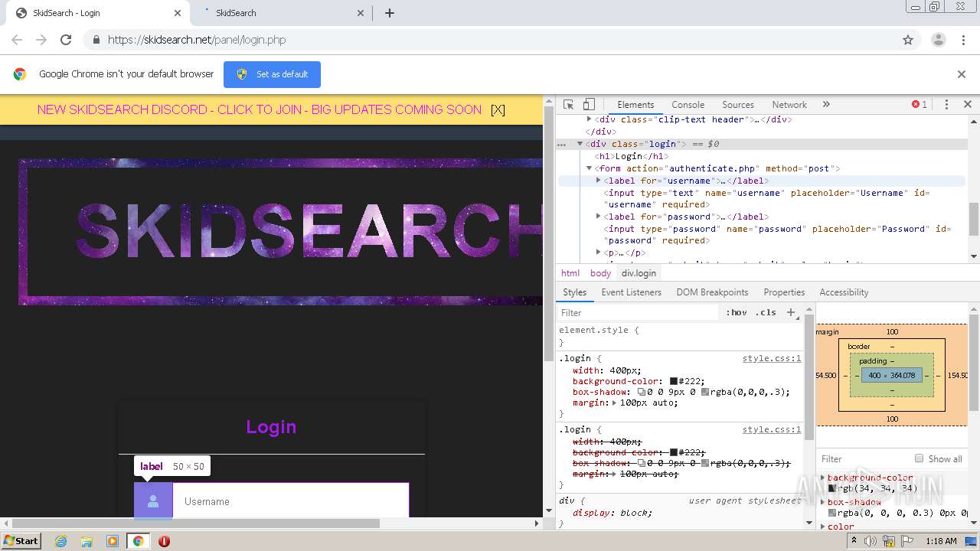
Task: Open the DOM Breakpoints pane
Action: tap(712, 292)
